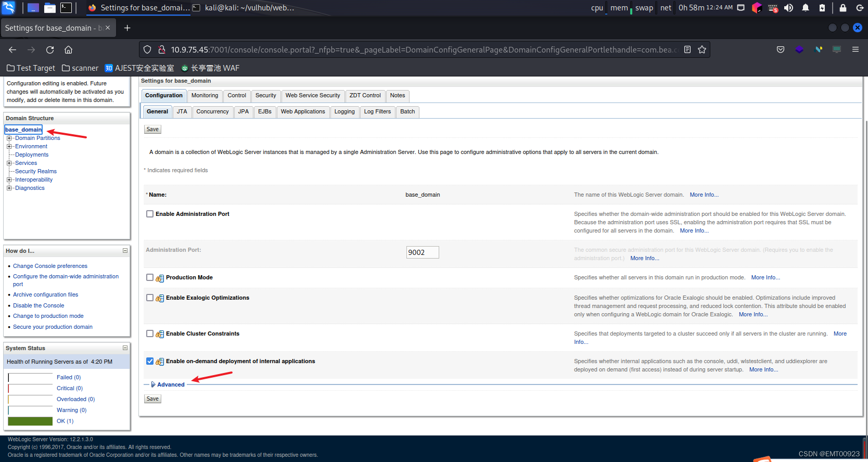Click into the Administration Port field
Viewport: 868px width, 462px height.
(x=423, y=252)
